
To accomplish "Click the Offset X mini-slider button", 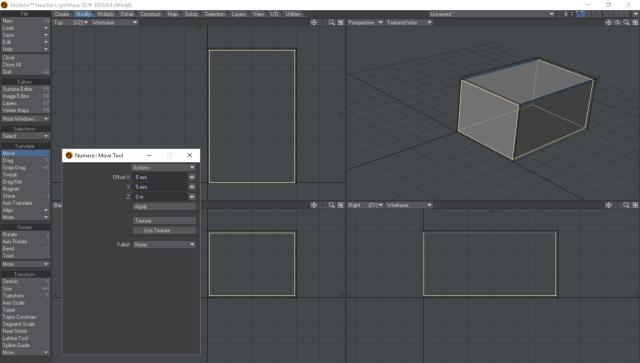I will pyautogui.click(x=192, y=177).
